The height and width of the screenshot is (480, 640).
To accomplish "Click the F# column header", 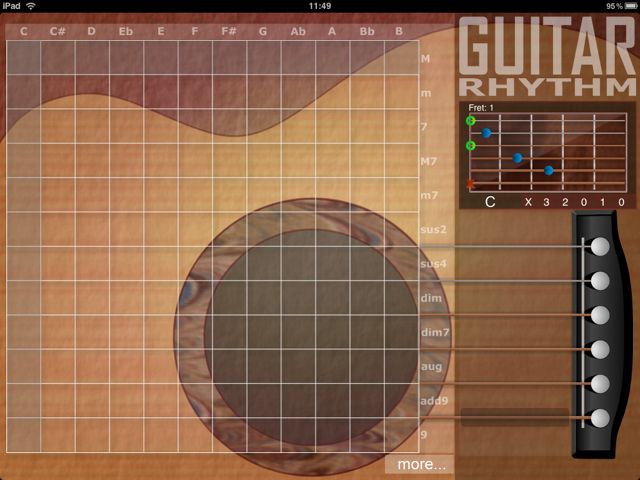I will (229, 31).
